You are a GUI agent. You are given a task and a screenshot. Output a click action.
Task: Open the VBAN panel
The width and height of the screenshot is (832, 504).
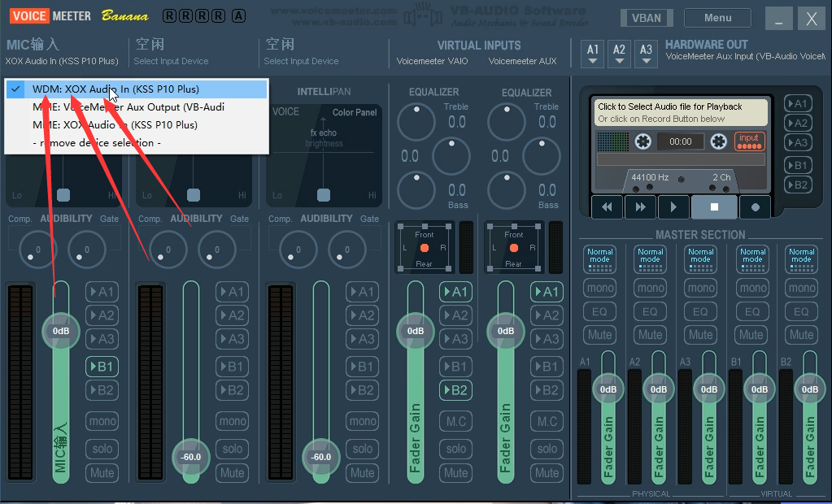[x=647, y=18]
